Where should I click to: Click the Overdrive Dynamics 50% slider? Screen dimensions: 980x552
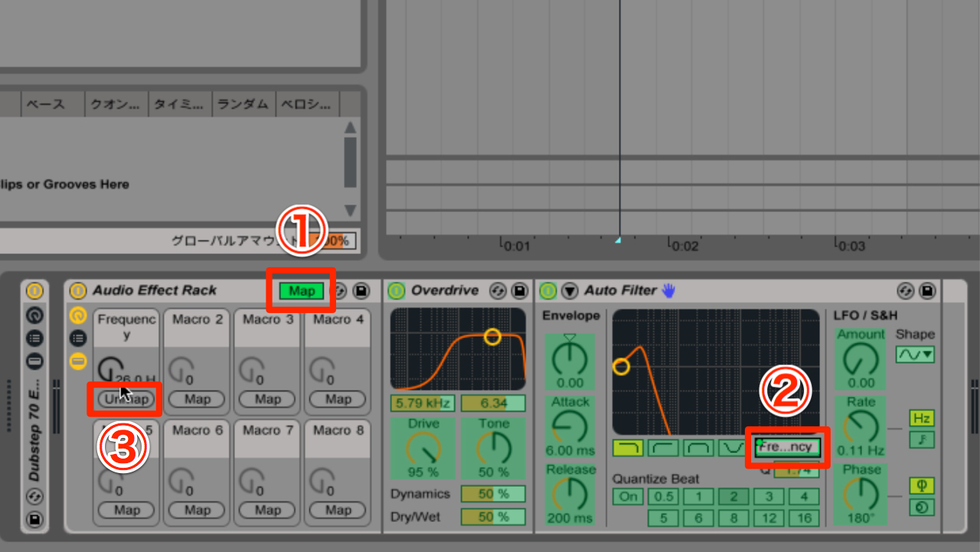click(x=493, y=494)
